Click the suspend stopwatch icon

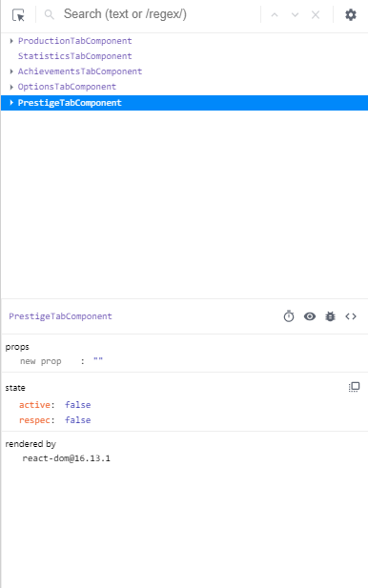coord(289,316)
